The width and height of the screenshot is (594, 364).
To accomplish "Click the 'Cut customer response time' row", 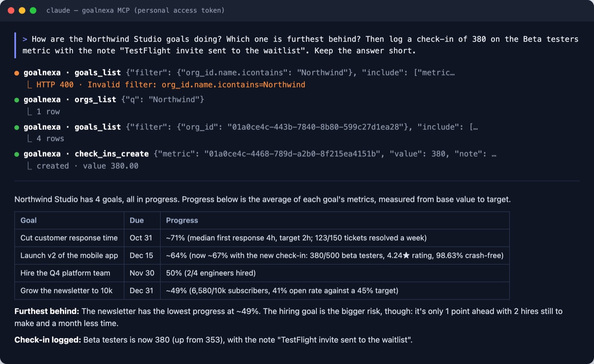I will (262, 238).
